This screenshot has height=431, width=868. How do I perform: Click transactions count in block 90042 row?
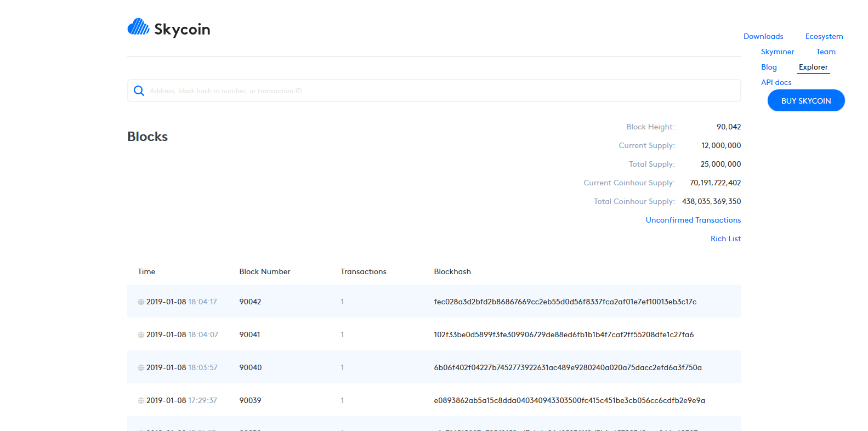(342, 302)
